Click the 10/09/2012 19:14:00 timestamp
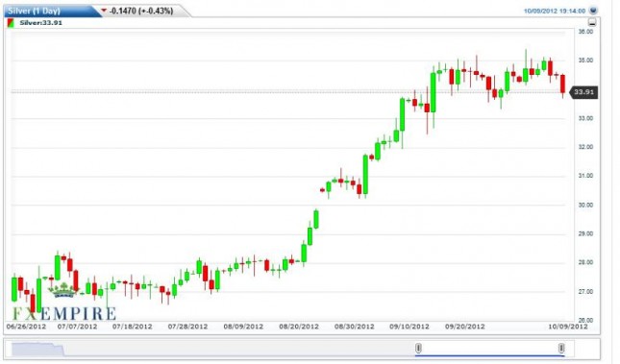 point(555,12)
